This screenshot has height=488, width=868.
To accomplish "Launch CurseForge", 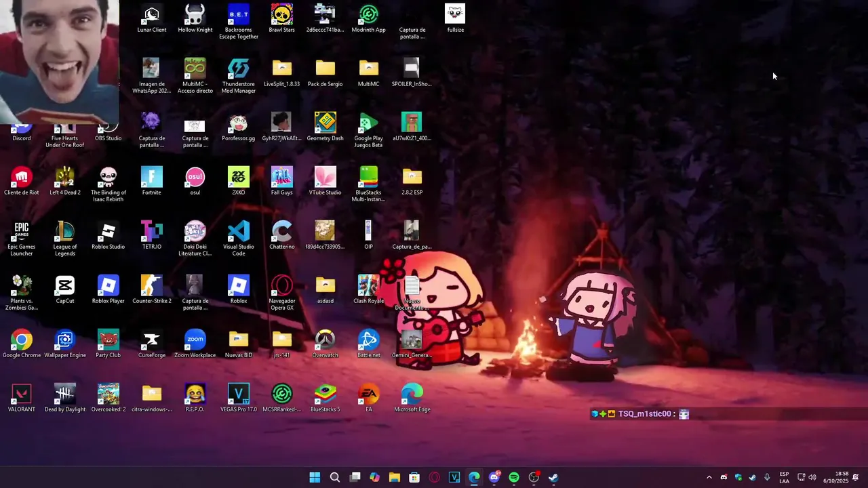I will pyautogui.click(x=152, y=344).
